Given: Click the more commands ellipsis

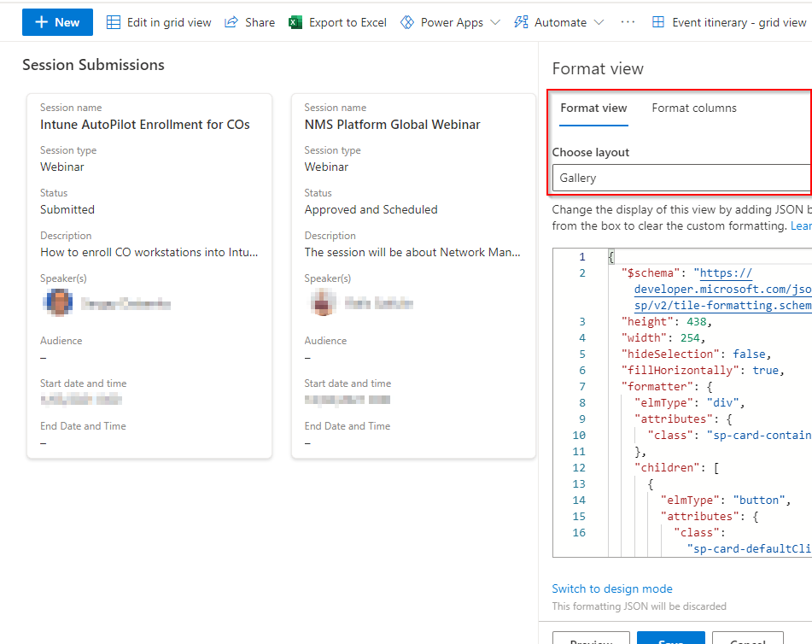Looking at the screenshot, I should (x=628, y=23).
